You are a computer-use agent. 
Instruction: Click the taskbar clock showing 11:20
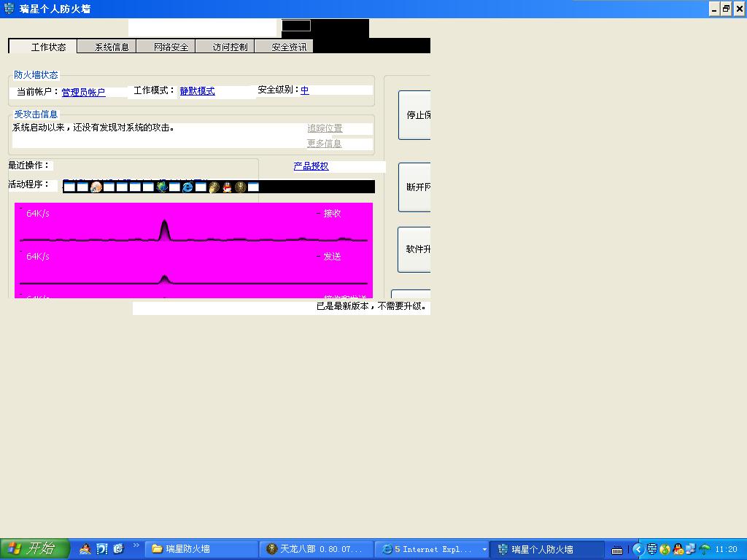click(726, 550)
